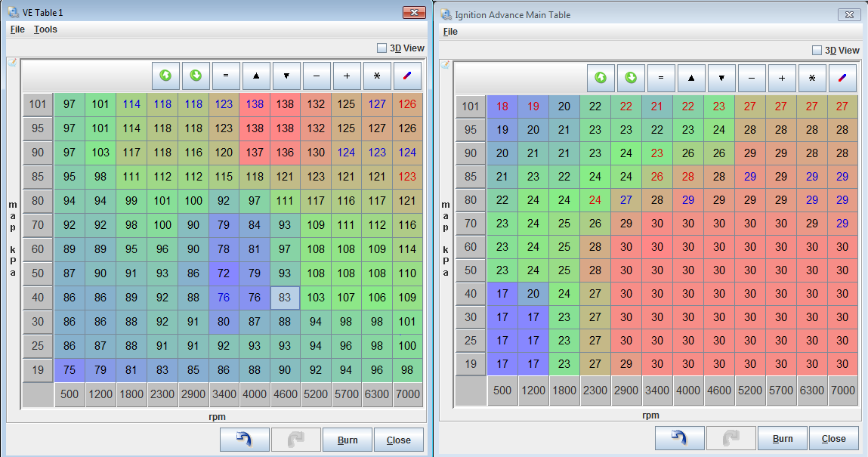Select VE cell 137 at 90 kPa, 4000 rpm
The width and height of the screenshot is (868, 457).
click(255, 152)
